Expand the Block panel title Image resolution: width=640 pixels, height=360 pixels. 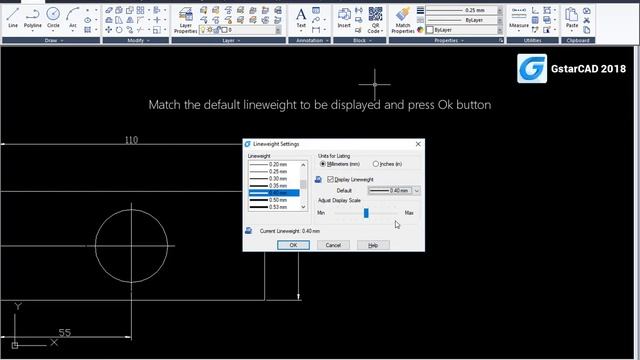pos(359,40)
